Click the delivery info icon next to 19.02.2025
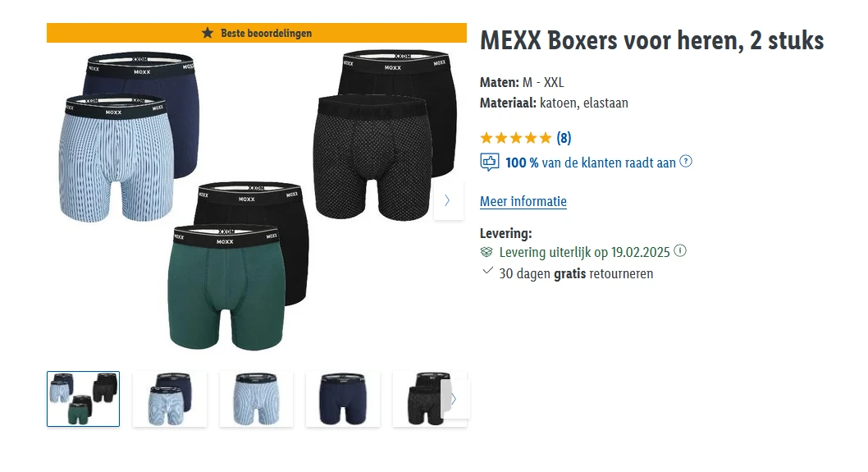 [x=680, y=251]
